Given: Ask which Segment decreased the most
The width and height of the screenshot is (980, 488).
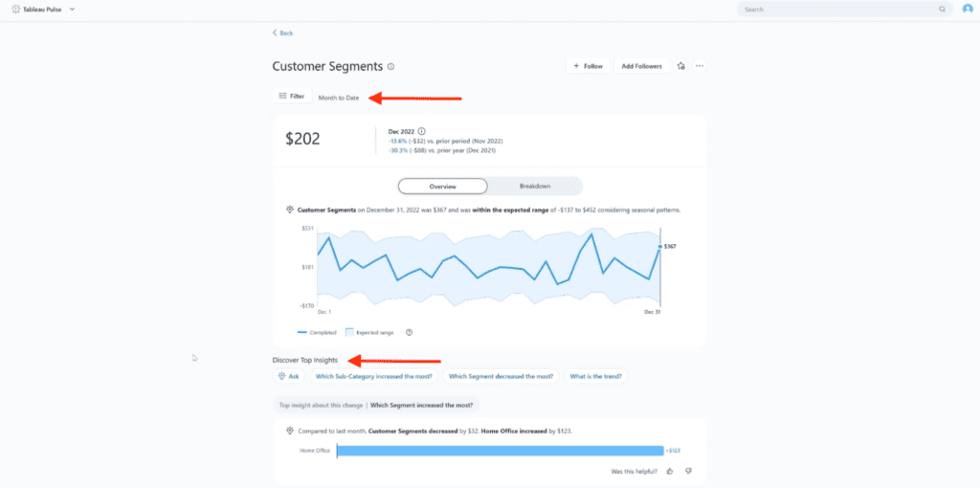Looking at the screenshot, I should [501, 376].
